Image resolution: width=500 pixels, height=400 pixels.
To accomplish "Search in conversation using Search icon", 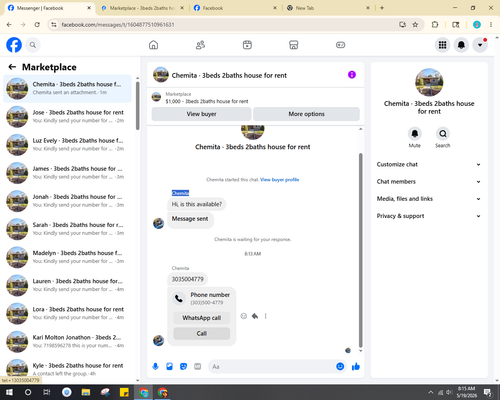I will [443, 134].
